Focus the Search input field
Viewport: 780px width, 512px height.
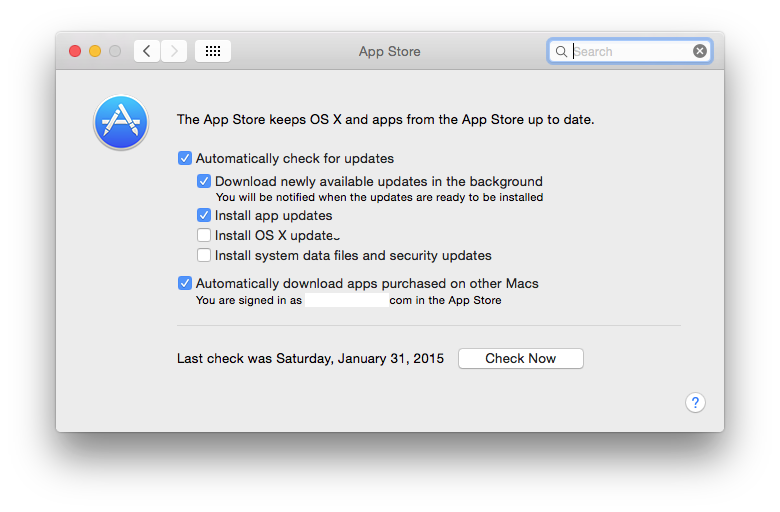click(x=629, y=51)
